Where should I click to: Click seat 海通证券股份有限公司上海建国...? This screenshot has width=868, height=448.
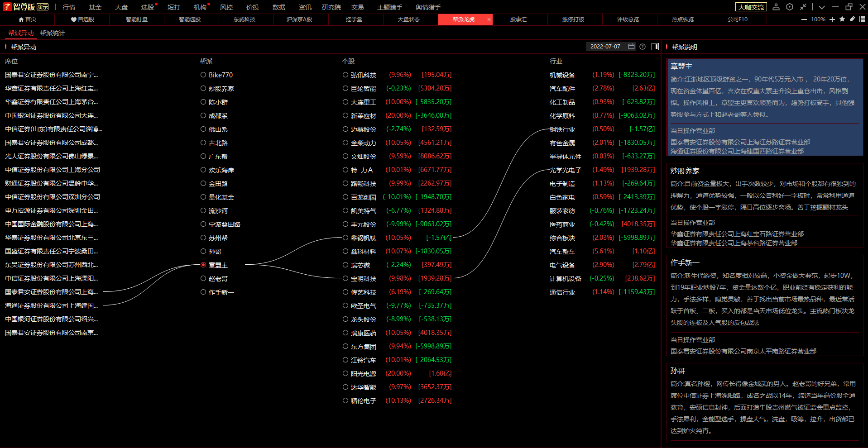point(51,305)
